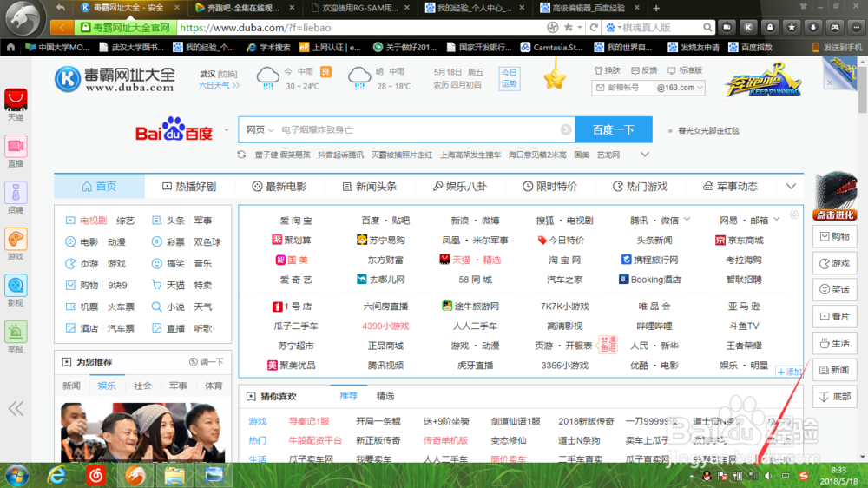The image size is (868, 488).
Task: Click 底部 jump-to-bottom button
Action: pyautogui.click(x=835, y=397)
